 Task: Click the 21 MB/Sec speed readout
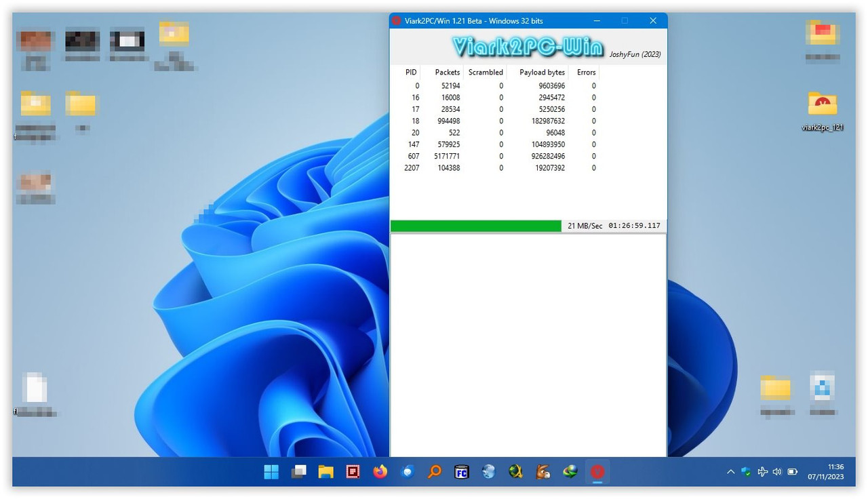coord(585,226)
